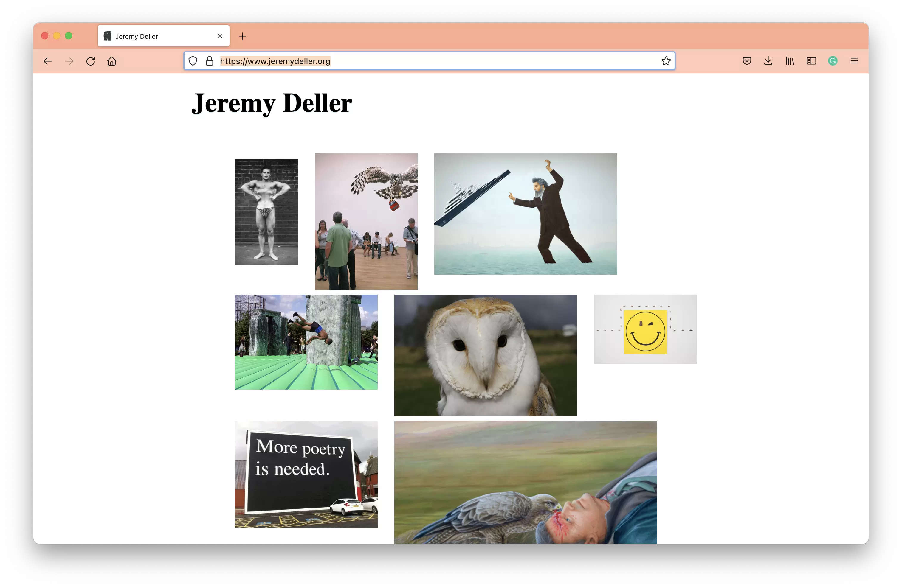Reload the current page
The width and height of the screenshot is (902, 588).
pos(91,61)
